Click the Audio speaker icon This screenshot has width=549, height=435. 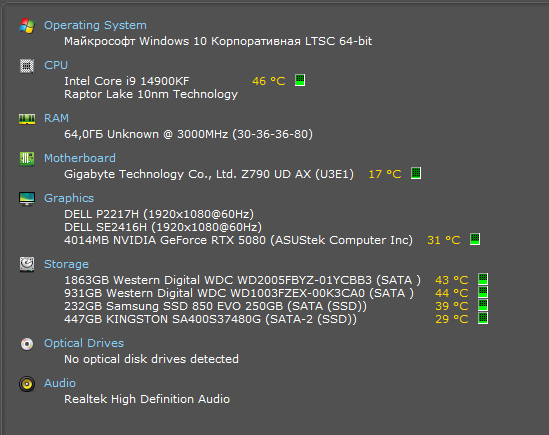coord(27,384)
